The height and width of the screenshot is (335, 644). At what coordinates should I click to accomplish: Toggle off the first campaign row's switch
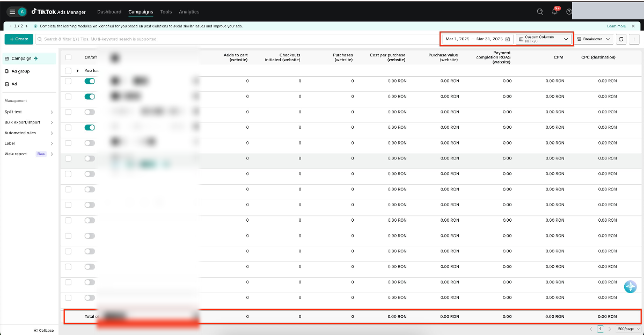(x=90, y=81)
